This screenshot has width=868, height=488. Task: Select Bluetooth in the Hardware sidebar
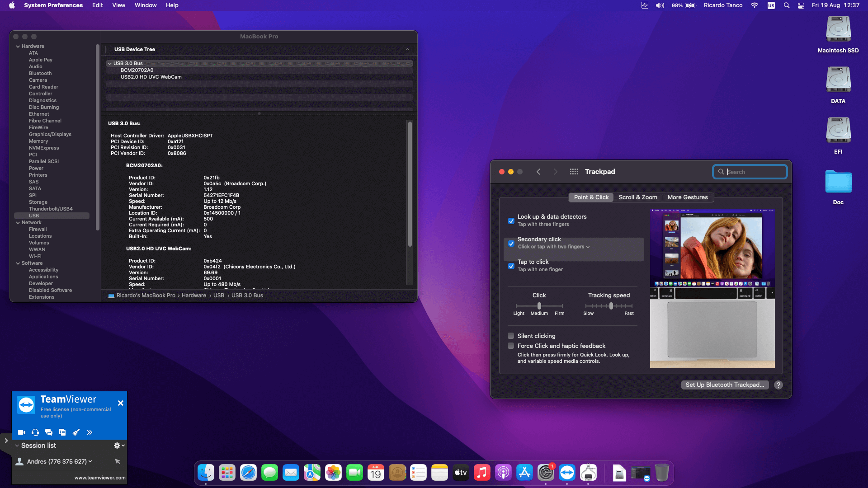click(x=40, y=73)
